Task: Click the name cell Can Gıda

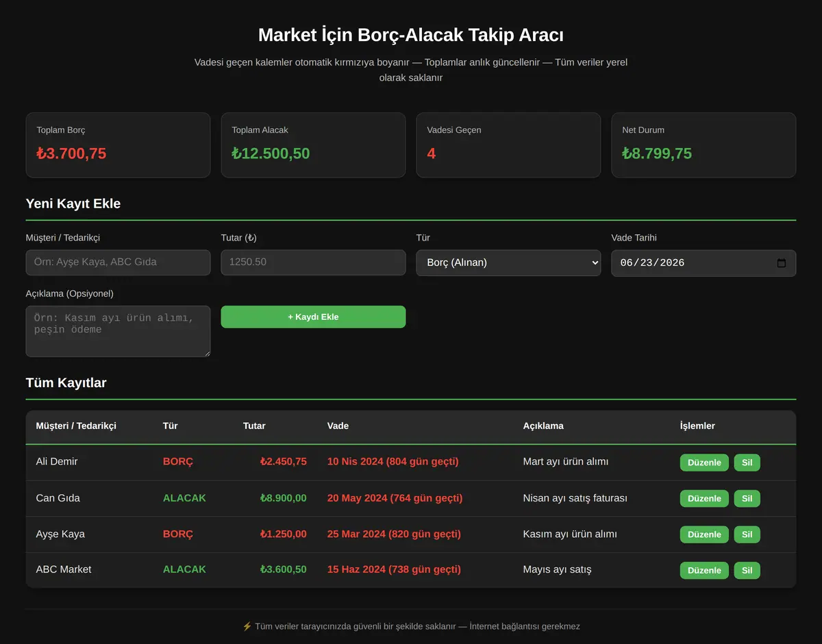Action: [x=58, y=498]
